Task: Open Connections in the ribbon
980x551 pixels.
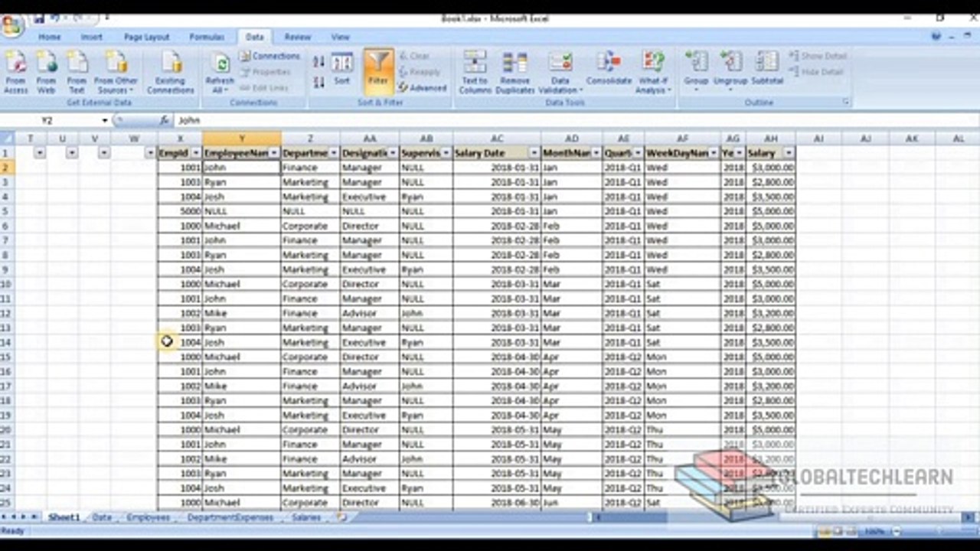Action: 269,56
